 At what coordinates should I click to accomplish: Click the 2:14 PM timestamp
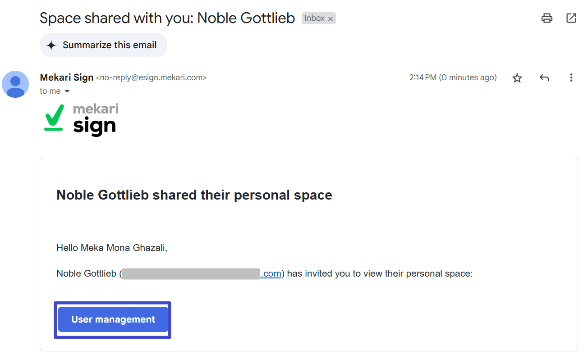(453, 77)
